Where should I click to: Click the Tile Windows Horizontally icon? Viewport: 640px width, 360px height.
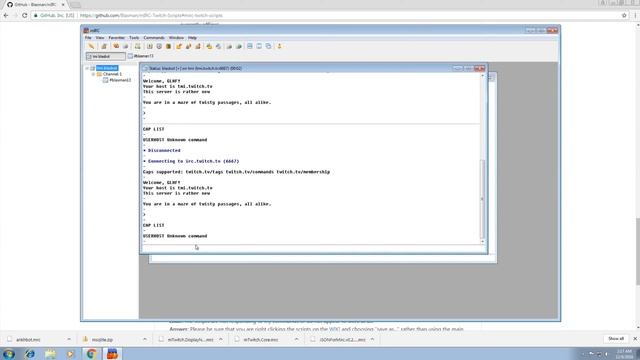pos(250,46)
